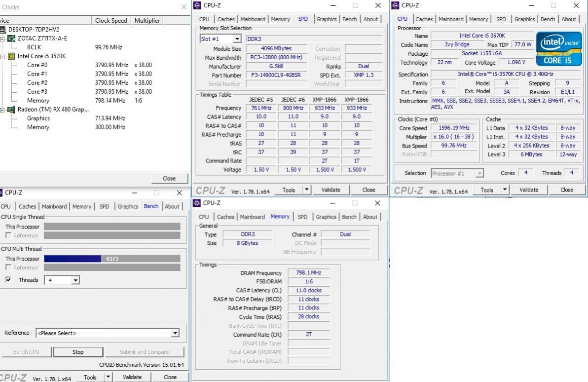Click the DRAM Frequency value 798.1 MHz

(309, 273)
